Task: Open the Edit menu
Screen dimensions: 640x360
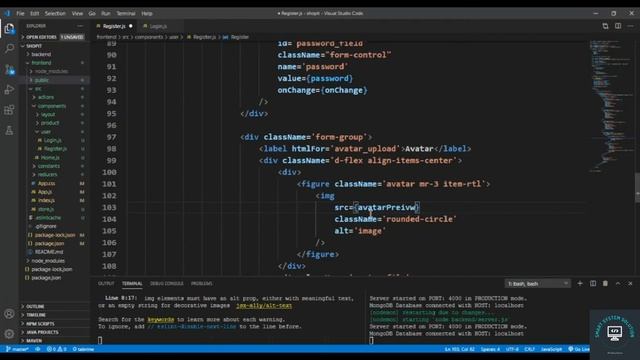Action: [x=35, y=13]
